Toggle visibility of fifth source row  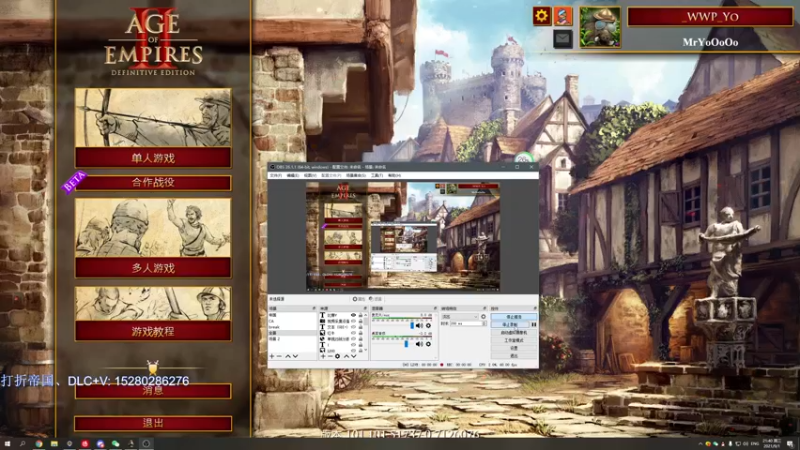tap(354, 339)
